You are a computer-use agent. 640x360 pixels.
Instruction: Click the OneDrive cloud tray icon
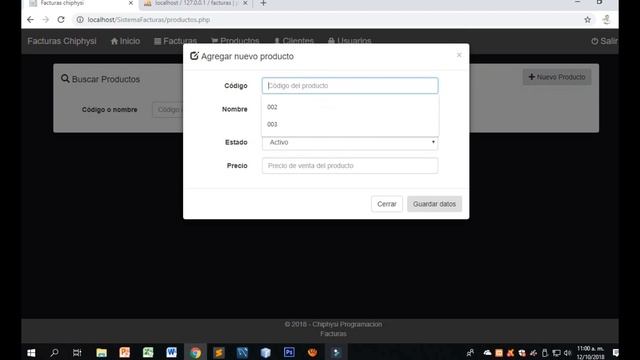pos(487,353)
